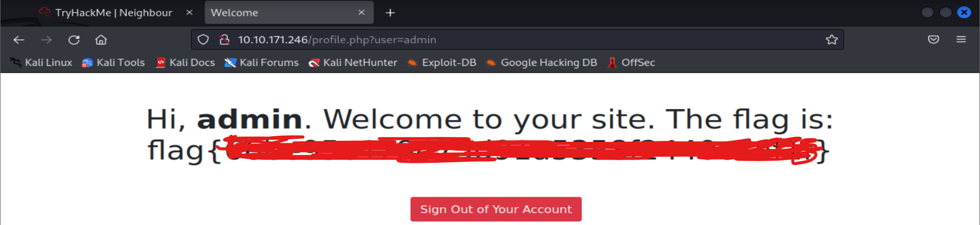The width and height of the screenshot is (980, 225).
Task: Close the Welcome tab
Action: click(x=361, y=13)
